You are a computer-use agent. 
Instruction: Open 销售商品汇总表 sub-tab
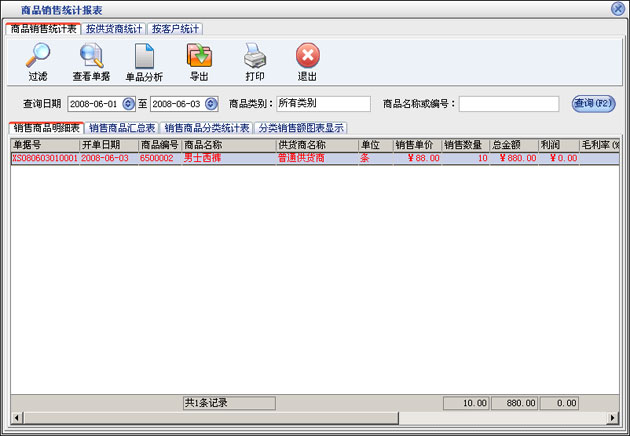pyautogui.click(x=122, y=128)
